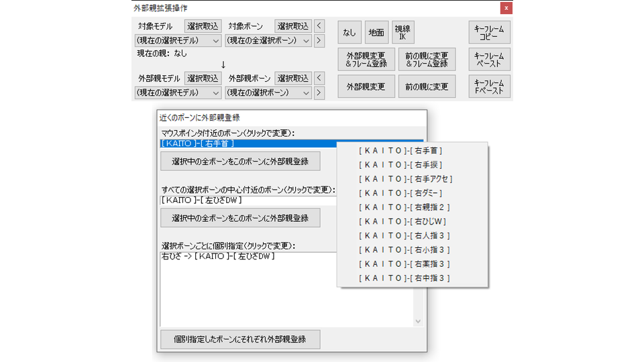This screenshot has height=362, width=644.
Task: Click the list scrollbar down arrow
Action: [x=418, y=321]
